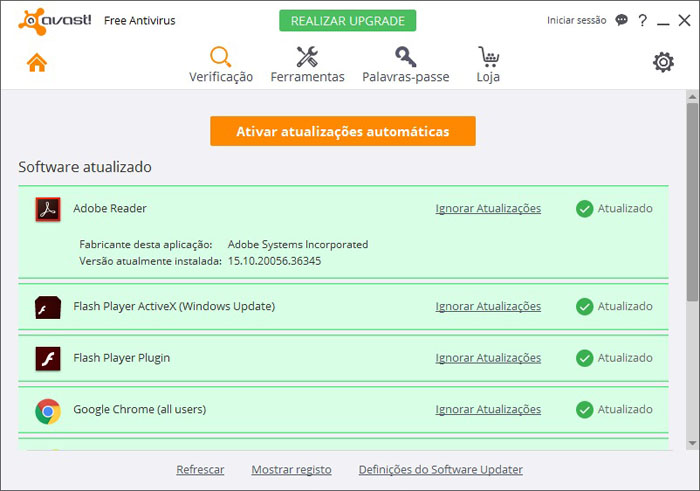Click the scrollbar down arrow
This screenshot has height=491, width=700.
pos(692,443)
